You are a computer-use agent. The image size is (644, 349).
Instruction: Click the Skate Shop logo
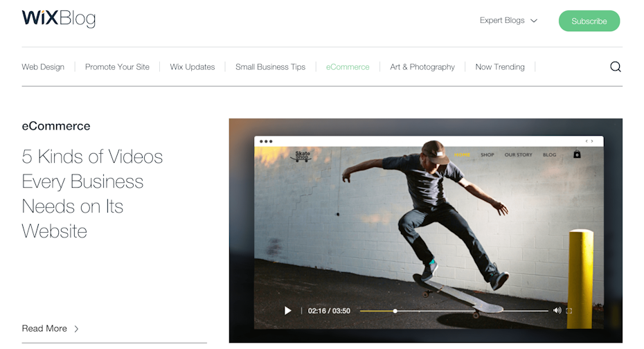click(303, 156)
